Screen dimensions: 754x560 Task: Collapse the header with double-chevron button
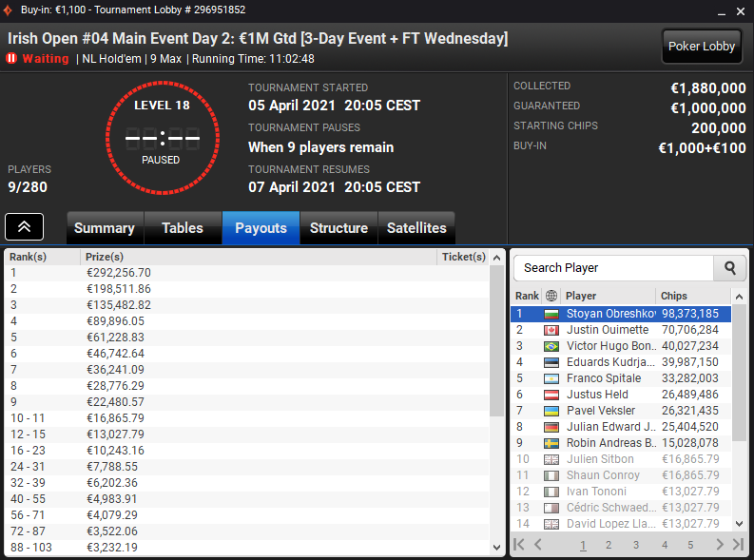click(24, 227)
